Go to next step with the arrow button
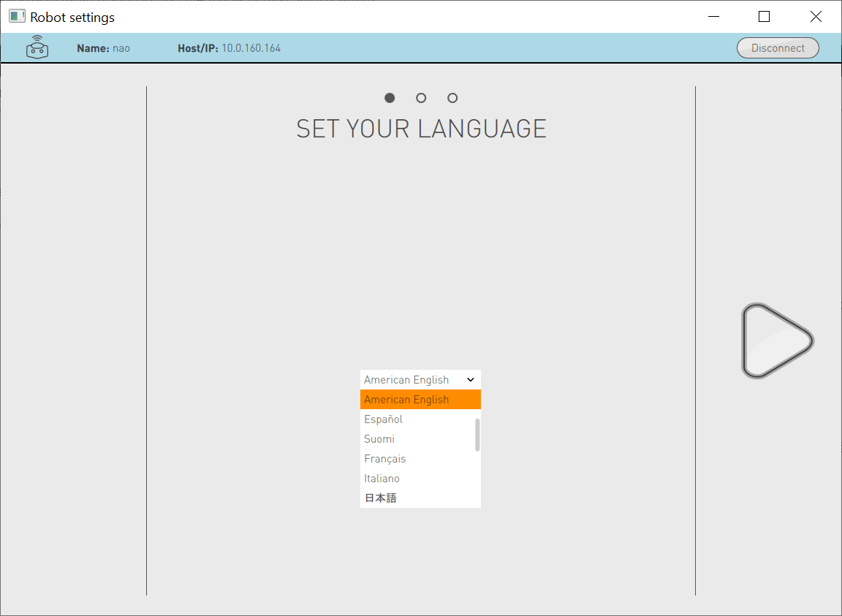 pyautogui.click(x=777, y=341)
